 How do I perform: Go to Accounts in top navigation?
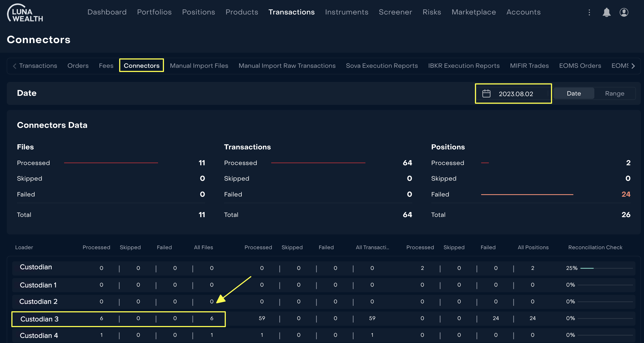pos(523,12)
